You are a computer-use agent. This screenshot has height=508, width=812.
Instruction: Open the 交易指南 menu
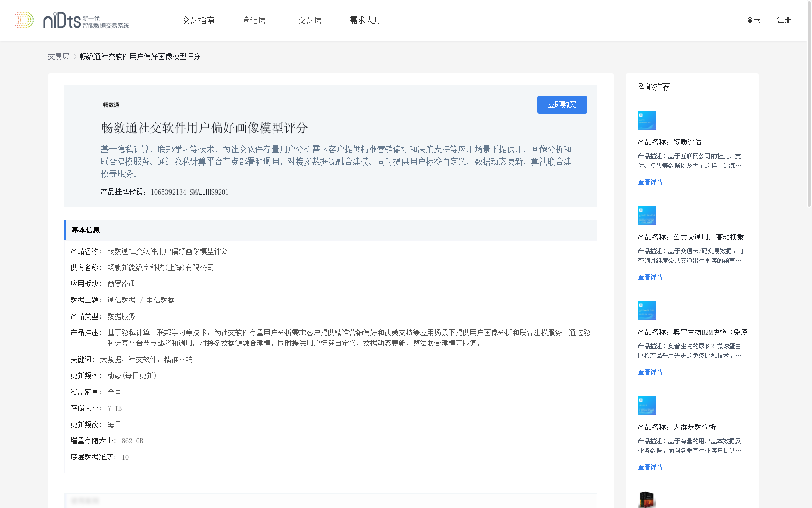pos(198,20)
